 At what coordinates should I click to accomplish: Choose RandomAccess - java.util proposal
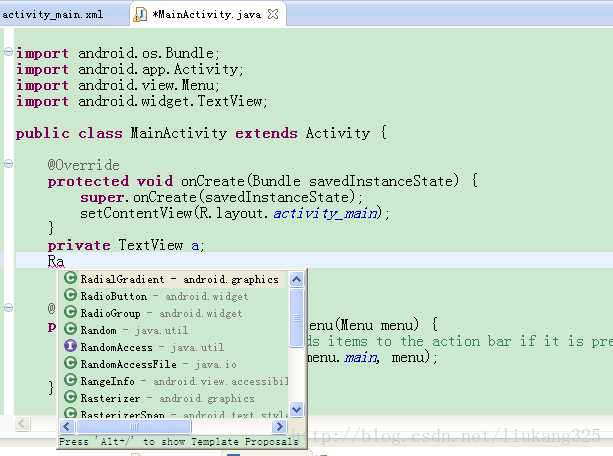tap(175, 347)
